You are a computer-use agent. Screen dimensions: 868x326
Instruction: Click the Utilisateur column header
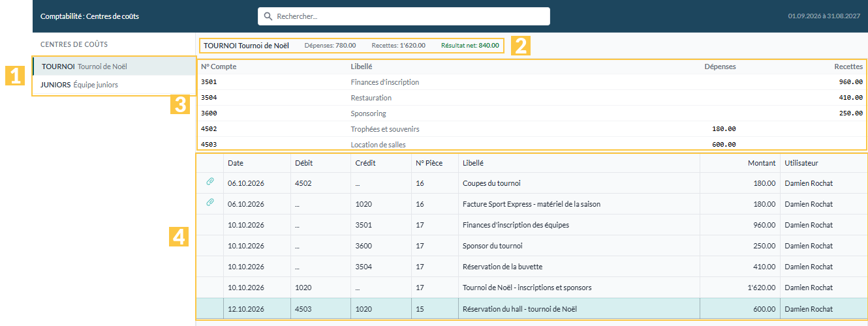point(801,163)
